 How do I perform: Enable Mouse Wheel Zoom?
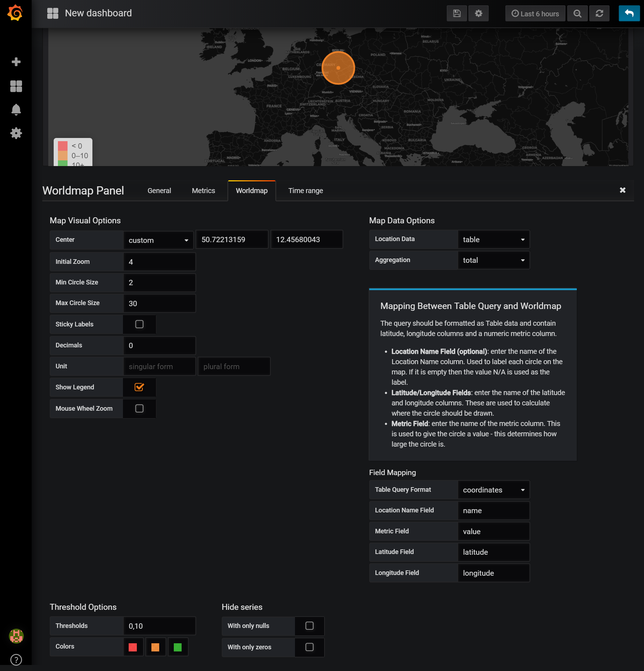click(x=139, y=408)
